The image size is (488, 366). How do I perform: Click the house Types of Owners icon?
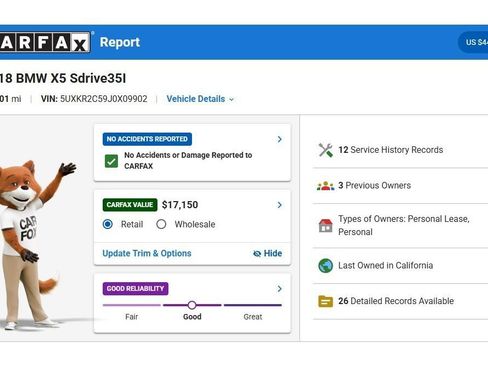[x=325, y=226]
